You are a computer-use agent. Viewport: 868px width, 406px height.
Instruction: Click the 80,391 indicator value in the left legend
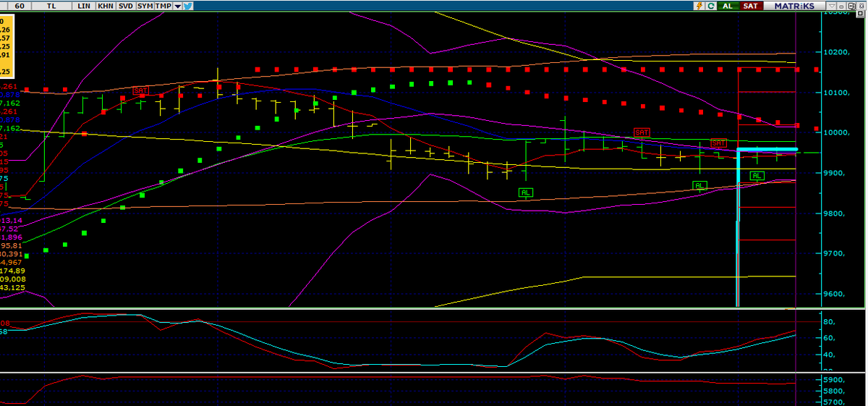click(x=12, y=254)
